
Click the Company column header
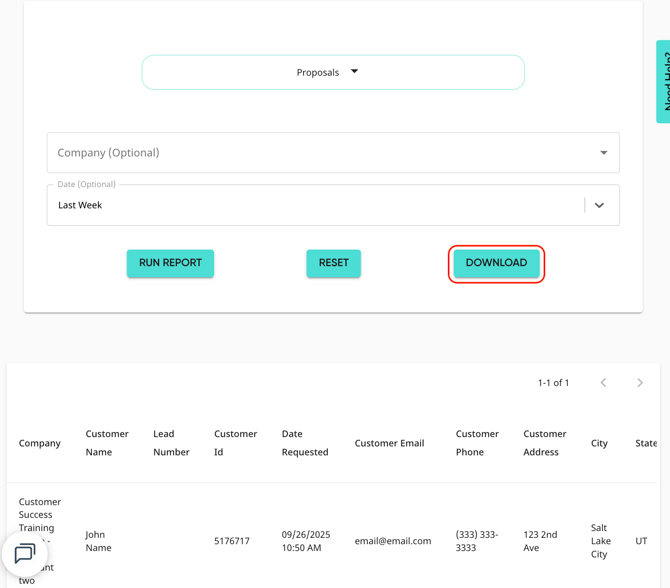point(40,443)
